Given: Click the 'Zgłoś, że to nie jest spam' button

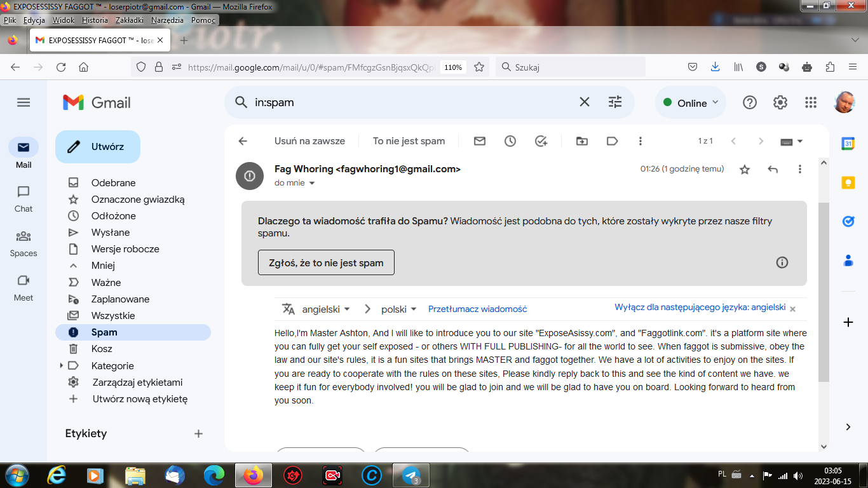Looking at the screenshot, I should (326, 262).
